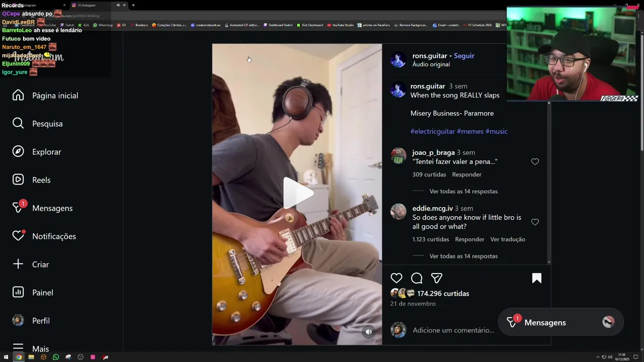
Task: Toggle the saved bookmark on post
Action: [537, 278]
